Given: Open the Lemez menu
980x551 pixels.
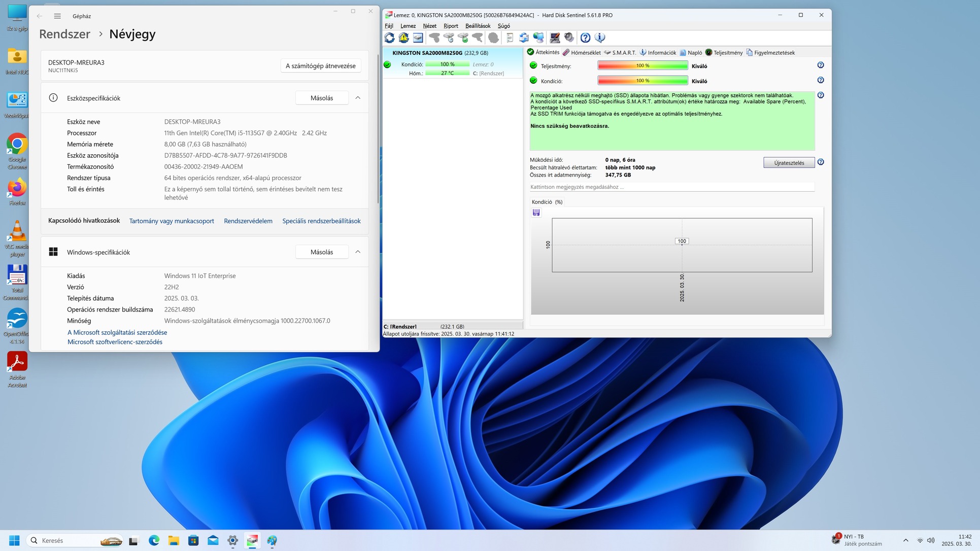Looking at the screenshot, I should point(408,26).
